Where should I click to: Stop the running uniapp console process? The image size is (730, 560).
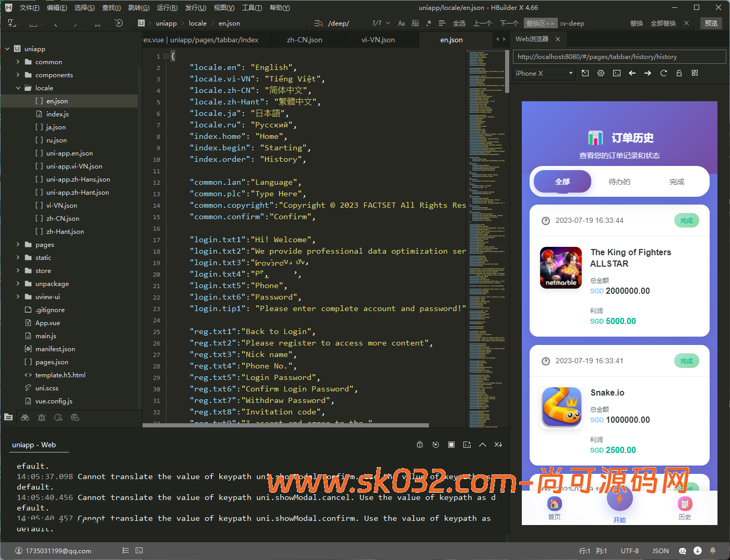coord(451,445)
